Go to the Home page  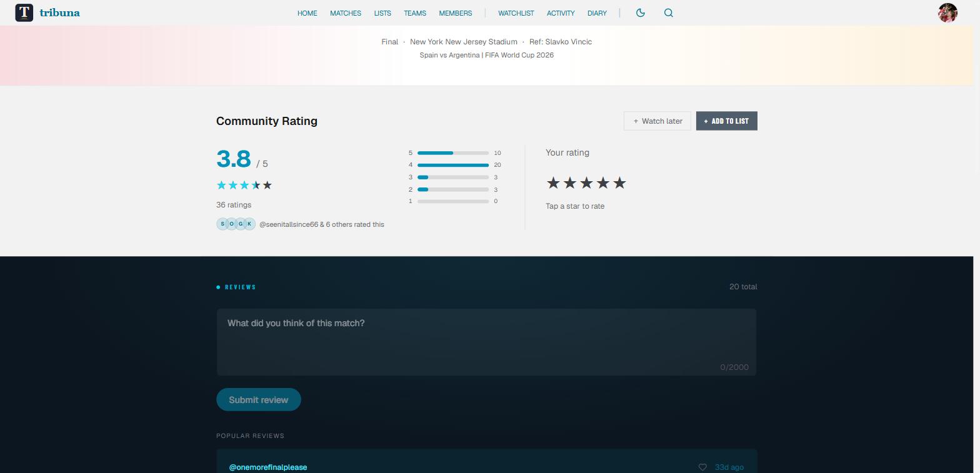pyautogui.click(x=307, y=13)
